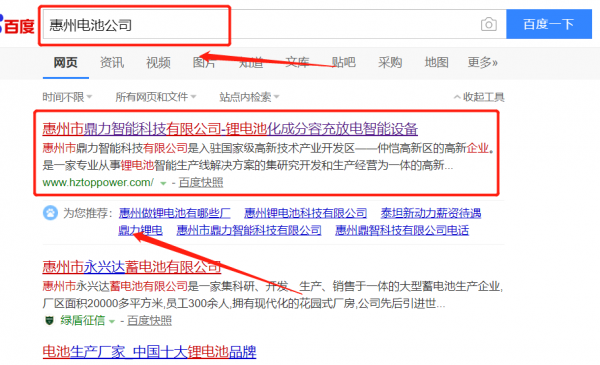Image resolution: width=600 pixels, height=365 pixels.
Task: Open suggestion 惠州鼎智科技有限公司电话
Action: pos(402,230)
